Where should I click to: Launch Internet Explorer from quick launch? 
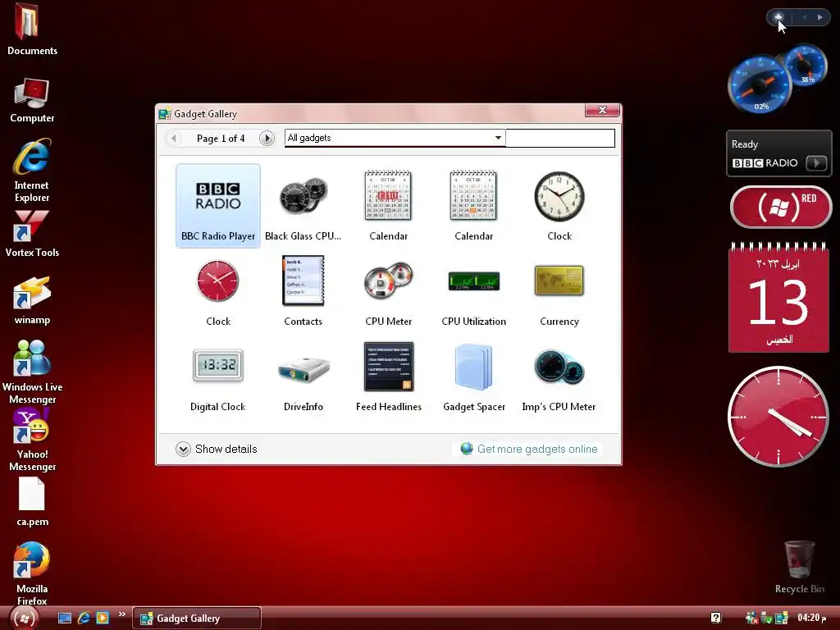click(84, 619)
